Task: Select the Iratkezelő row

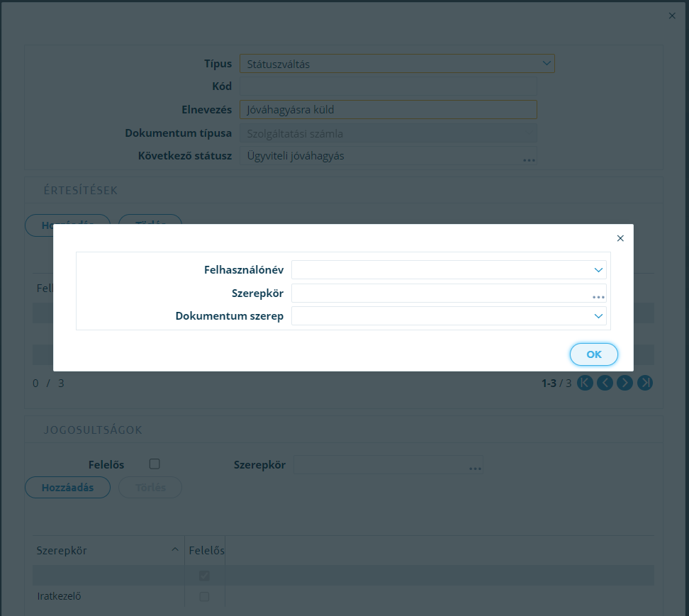Action: click(x=343, y=596)
